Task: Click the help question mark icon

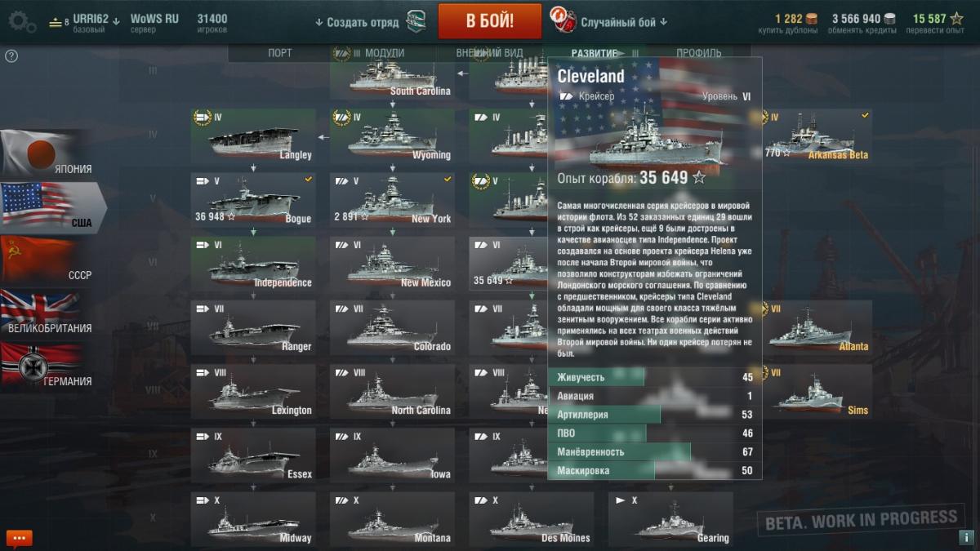Action: pyautogui.click(x=11, y=56)
